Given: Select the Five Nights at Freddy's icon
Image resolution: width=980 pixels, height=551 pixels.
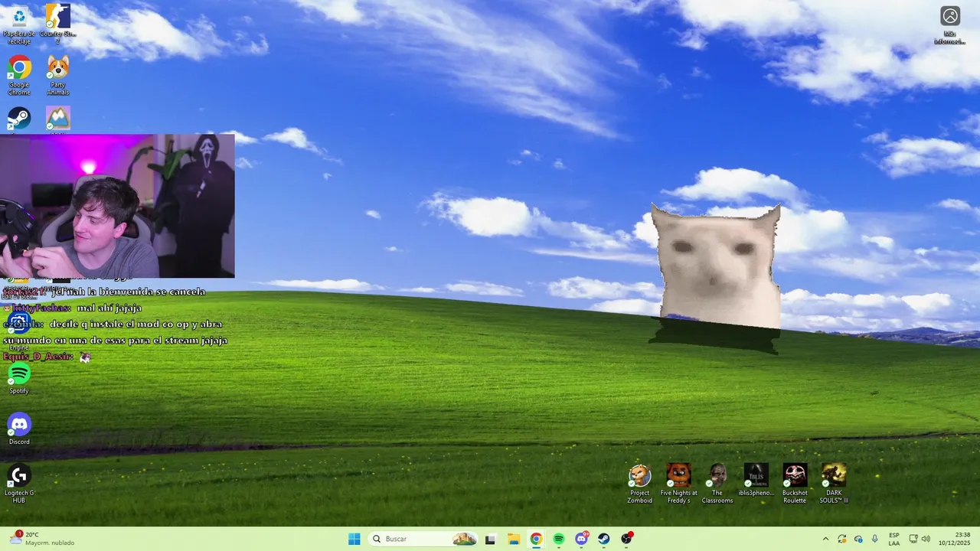Looking at the screenshot, I should tap(678, 484).
